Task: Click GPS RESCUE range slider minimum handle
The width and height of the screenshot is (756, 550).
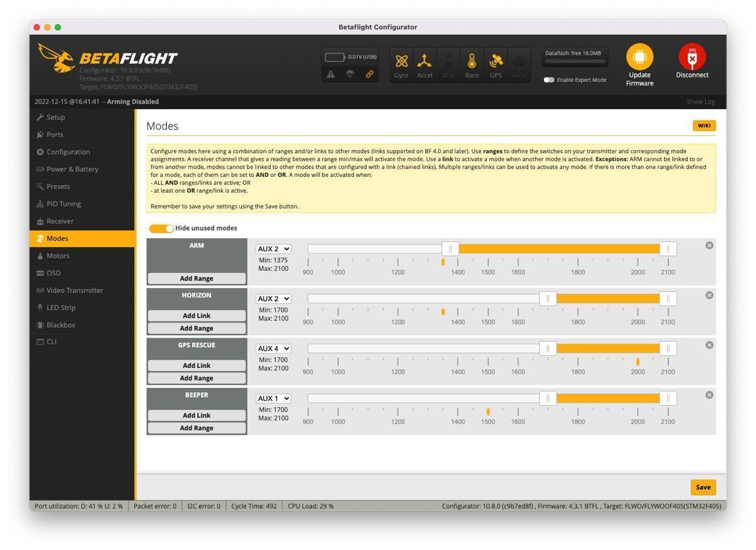Action: tap(548, 348)
